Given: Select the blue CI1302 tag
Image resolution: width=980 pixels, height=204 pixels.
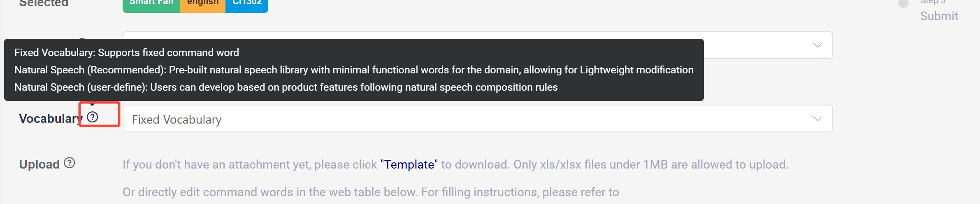Looking at the screenshot, I should (x=247, y=4).
